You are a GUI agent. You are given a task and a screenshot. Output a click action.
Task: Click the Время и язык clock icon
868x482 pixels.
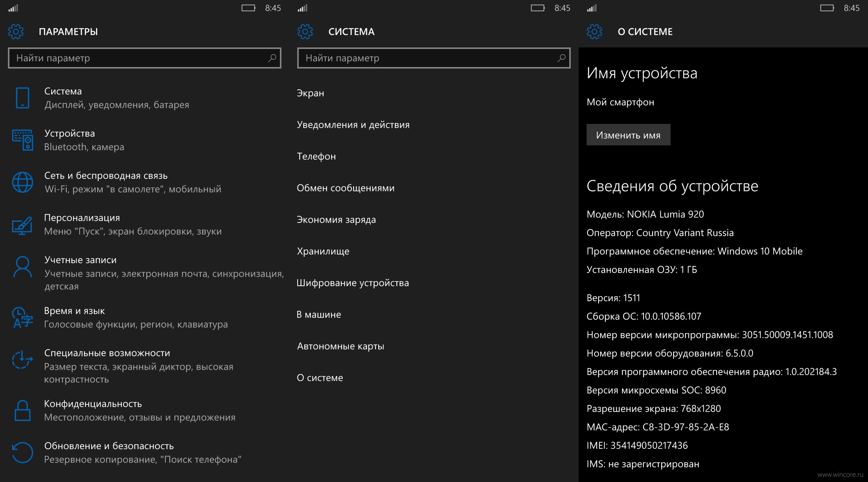[x=23, y=318]
